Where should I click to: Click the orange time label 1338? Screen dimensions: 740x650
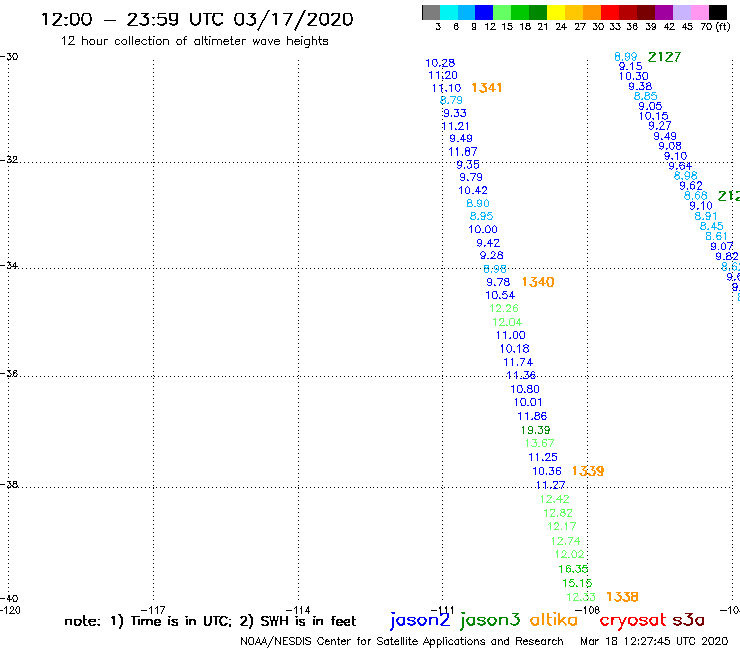tap(622, 597)
